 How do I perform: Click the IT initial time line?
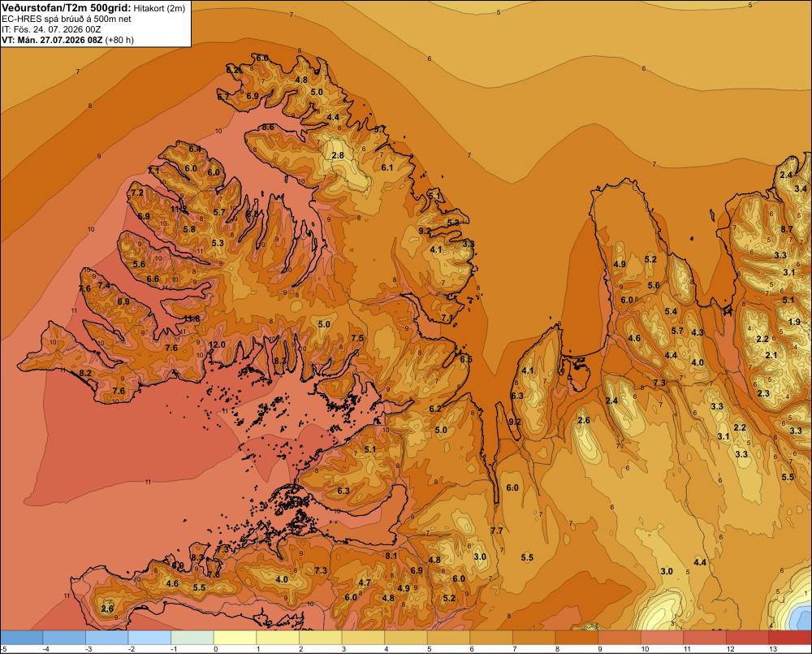coord(51,29)
